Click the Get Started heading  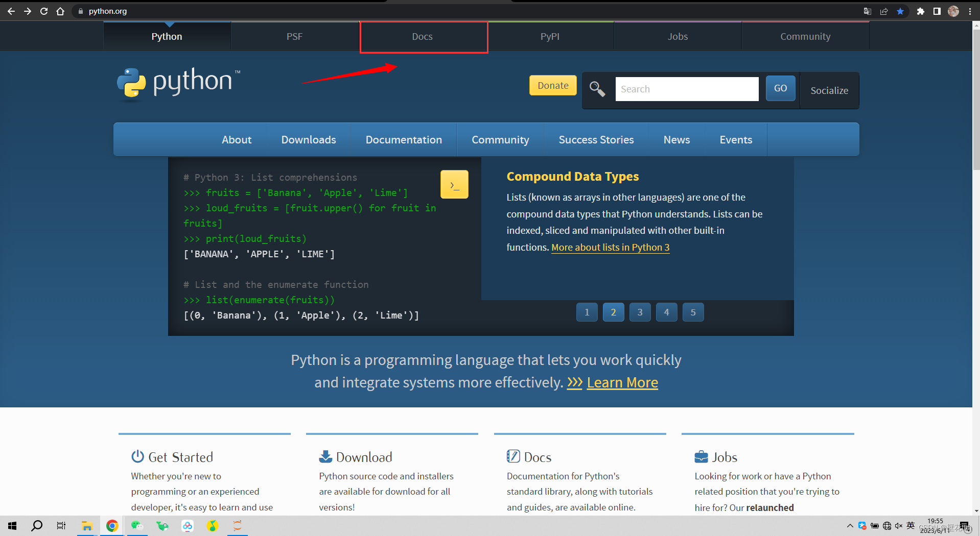180,457
